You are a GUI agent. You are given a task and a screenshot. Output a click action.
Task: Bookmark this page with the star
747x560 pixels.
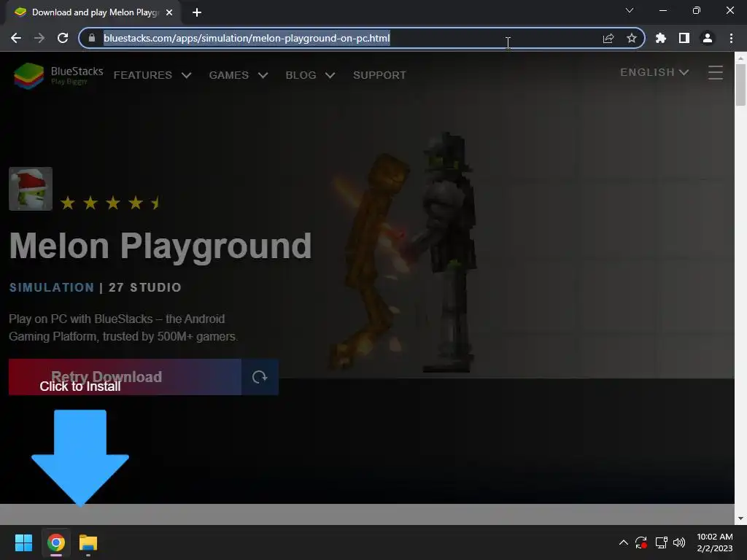click(x=632, y=38)
